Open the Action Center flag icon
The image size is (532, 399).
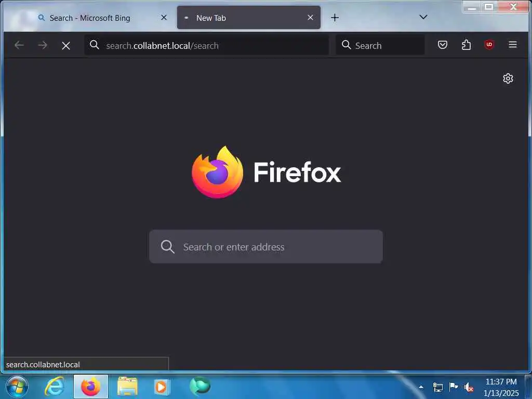tap(453, 387)
